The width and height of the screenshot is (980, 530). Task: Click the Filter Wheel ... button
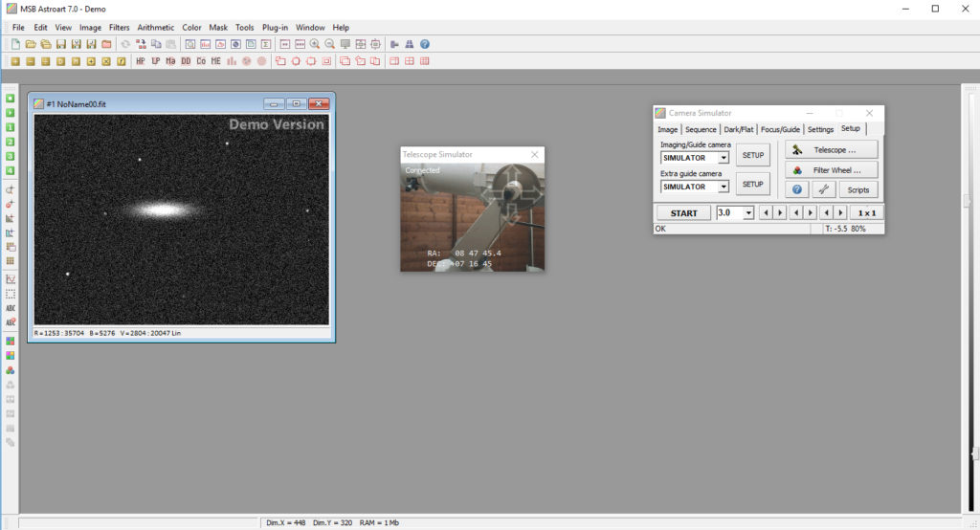click(x=832, y=170)
